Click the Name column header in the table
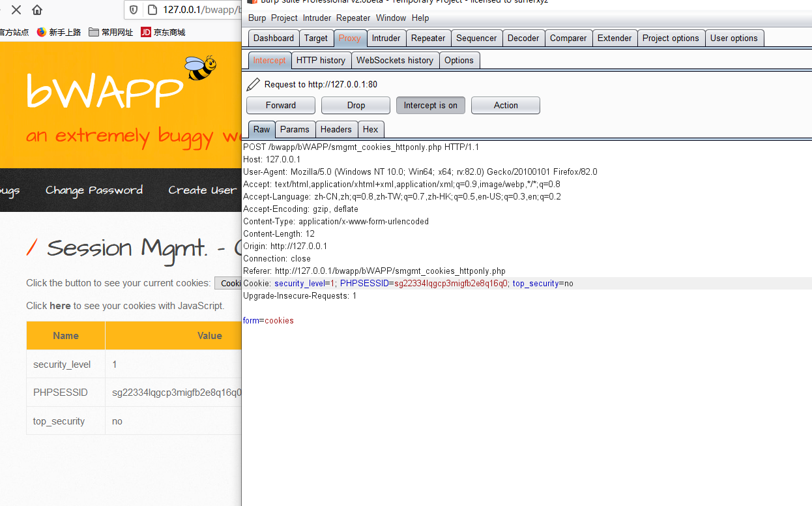The image size is (812, 506). (x=66, y=335)
